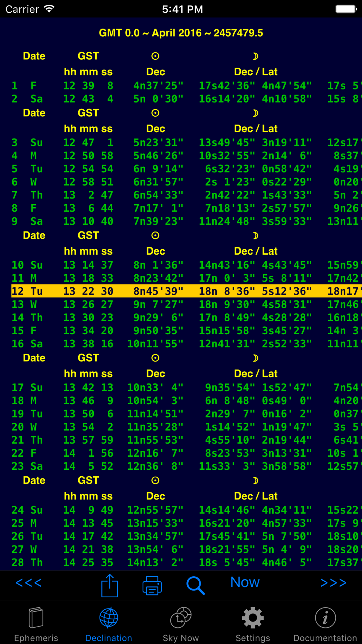
Task: Tap Moon declination 10s32'55"
Action: point(227,156)
